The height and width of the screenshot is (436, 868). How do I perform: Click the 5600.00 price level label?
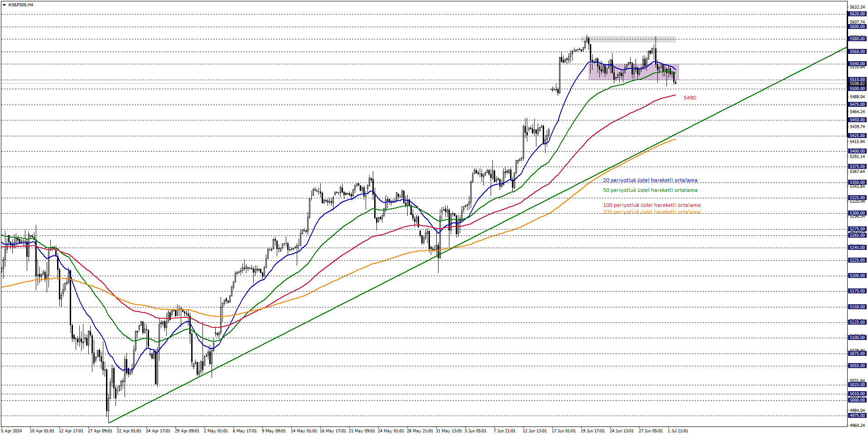[x=857, y=27]
